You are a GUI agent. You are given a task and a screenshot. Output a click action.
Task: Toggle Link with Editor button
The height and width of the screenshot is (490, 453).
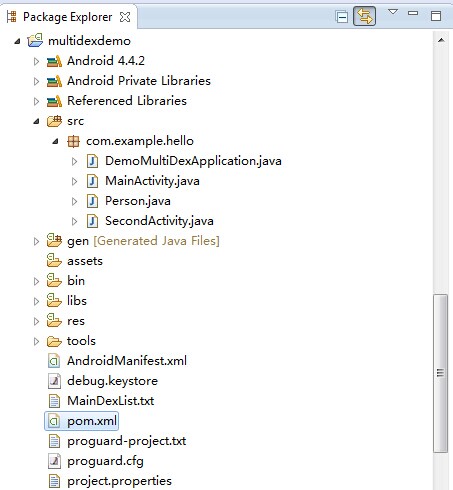tap(364, 16)
